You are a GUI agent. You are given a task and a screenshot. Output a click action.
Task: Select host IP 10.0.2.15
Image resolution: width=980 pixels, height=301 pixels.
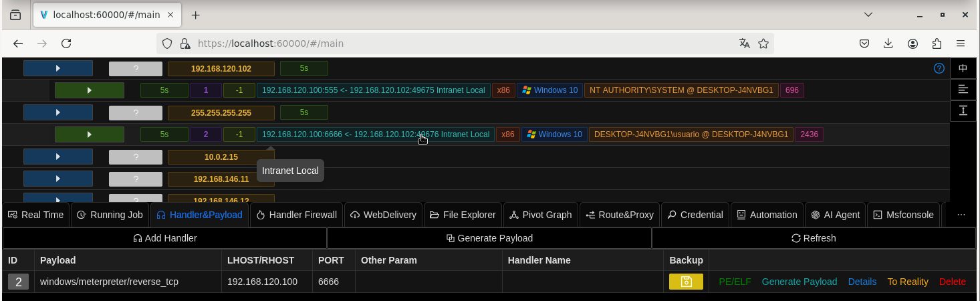(221, 157)
